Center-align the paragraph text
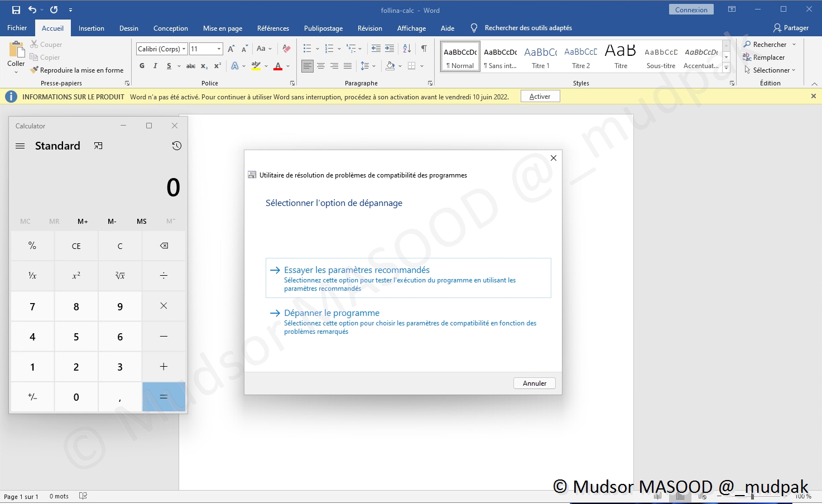This screenshot has width=822, height=504. click(321, 66)
